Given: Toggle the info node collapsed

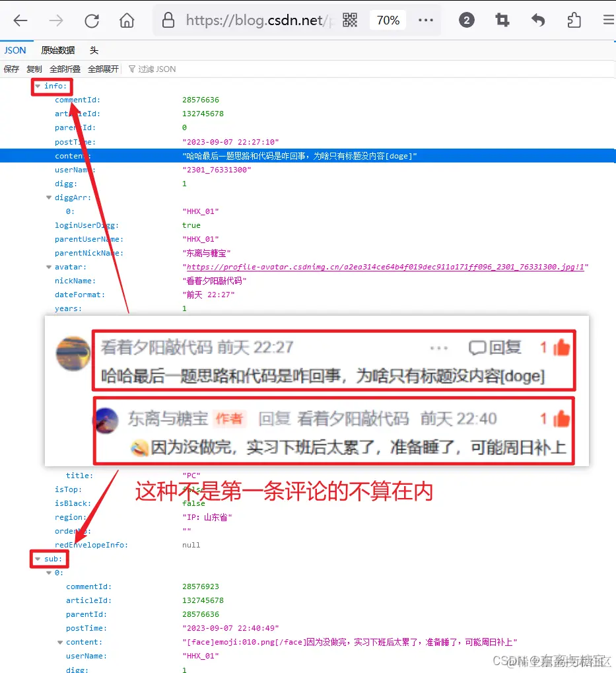Looking at the screenshot, I should pyautogui.click(x=38, y=86).
